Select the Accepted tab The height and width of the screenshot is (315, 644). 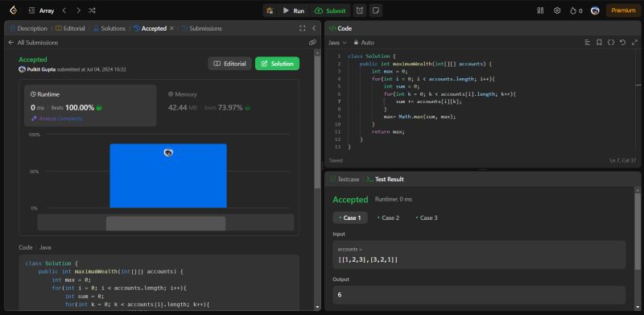tap(150, 28)
